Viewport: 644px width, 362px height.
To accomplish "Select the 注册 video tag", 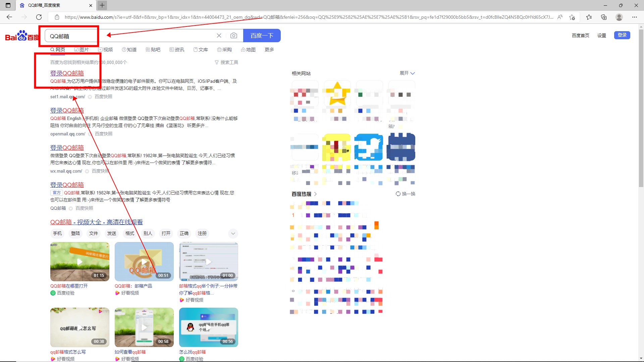I will pos(202,233).
